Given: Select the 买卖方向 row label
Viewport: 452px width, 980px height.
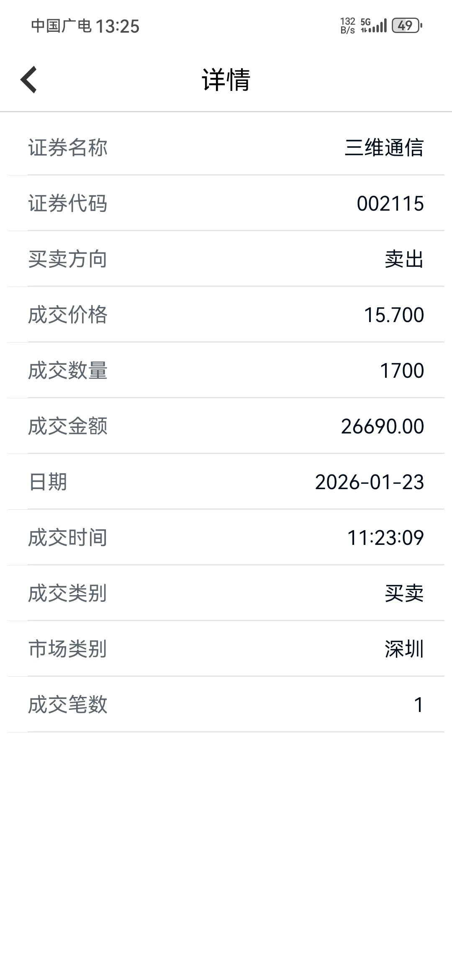Looking at the screenshot, I should 68,259.
